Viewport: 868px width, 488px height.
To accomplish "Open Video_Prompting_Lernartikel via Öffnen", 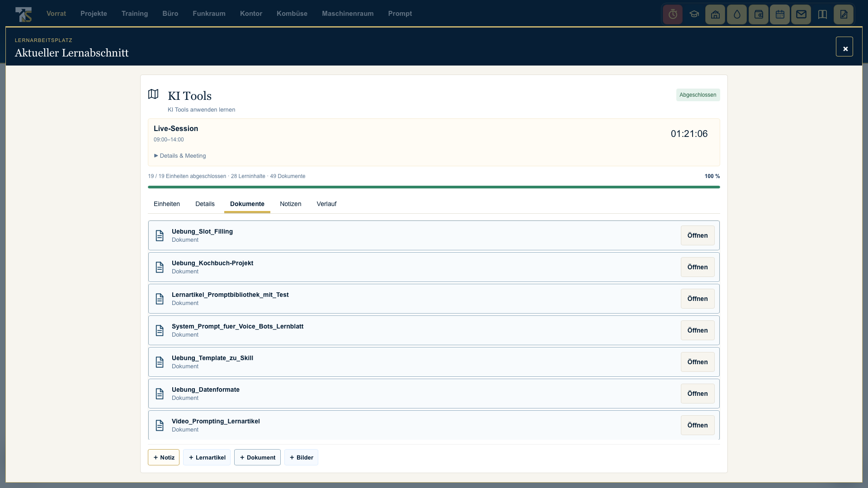I will [x=698, y=425].
